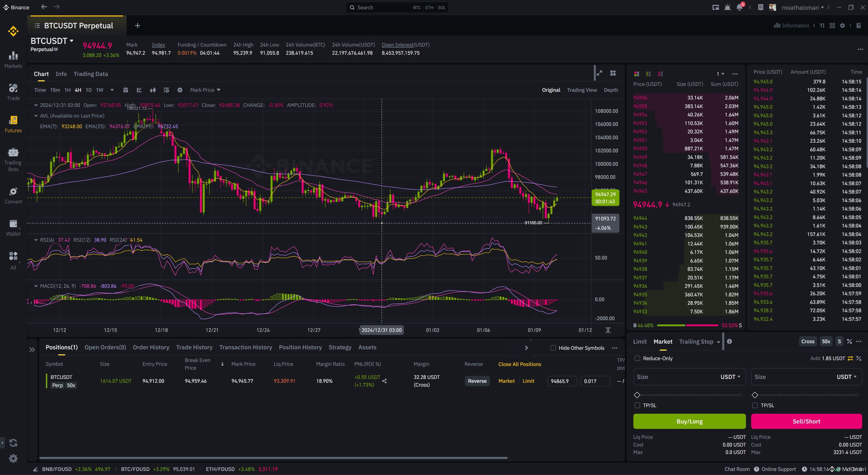
Task: Check Hide Other Symbols
Action: click(553, 348)
